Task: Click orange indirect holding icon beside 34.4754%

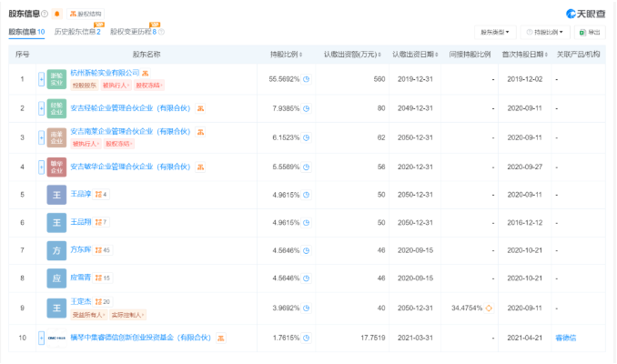Action: pyautogui.click(x=489, y=308)
